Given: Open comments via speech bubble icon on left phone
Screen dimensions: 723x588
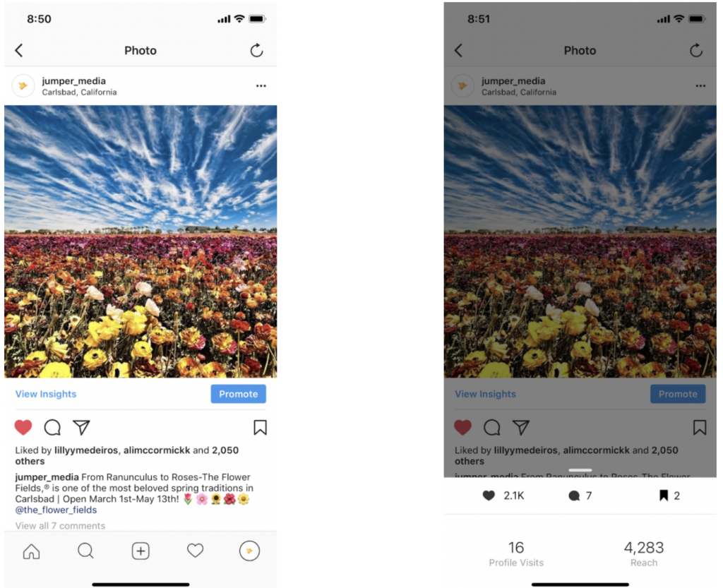Looking at the screenshot, I should tap(52, 428).
